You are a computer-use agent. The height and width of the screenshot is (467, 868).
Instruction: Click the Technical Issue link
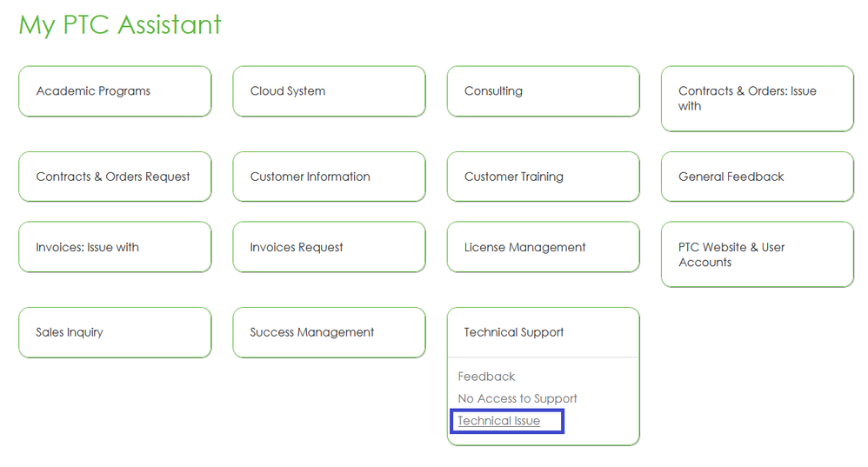pyautogui.click(x=498, y=421)
